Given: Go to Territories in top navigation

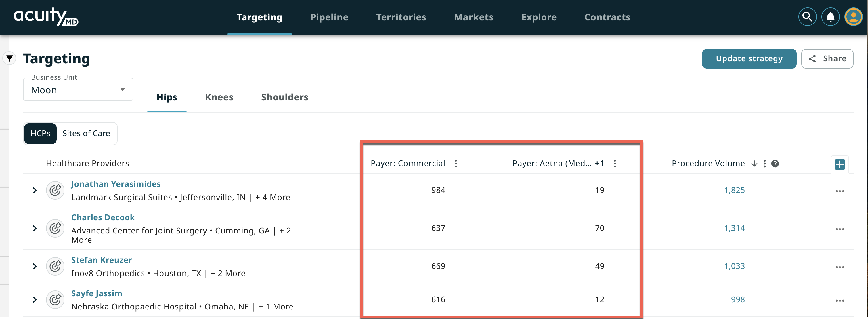Looking at the screenshot, I should click(401, 17).
